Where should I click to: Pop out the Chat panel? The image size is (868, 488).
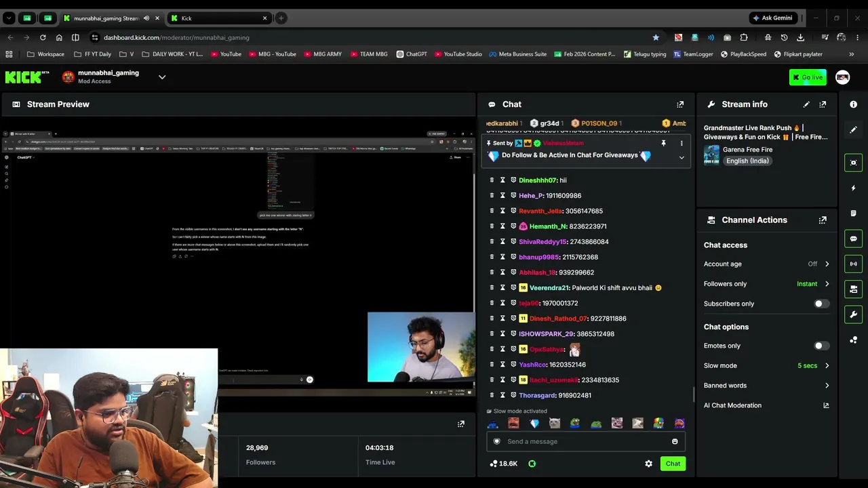pos(680,104)
